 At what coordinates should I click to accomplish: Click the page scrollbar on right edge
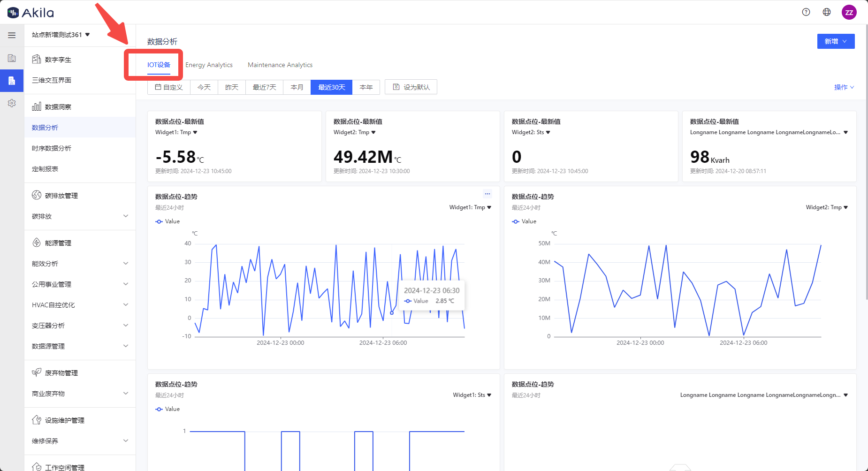tap(866, 162)
